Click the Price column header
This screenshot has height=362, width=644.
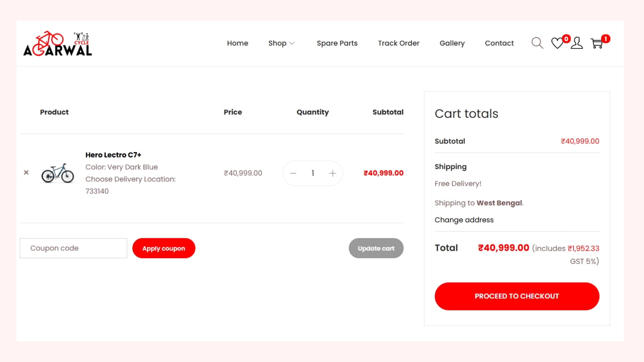tap(233, 112)
